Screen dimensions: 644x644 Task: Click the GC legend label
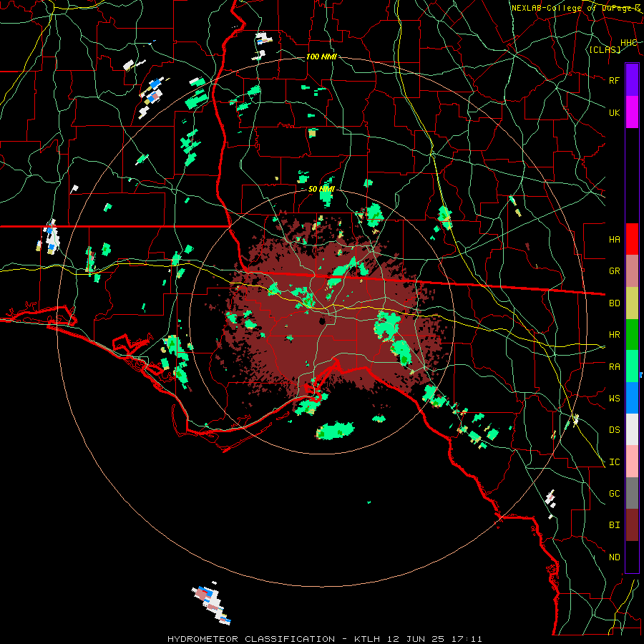point(614,493)
